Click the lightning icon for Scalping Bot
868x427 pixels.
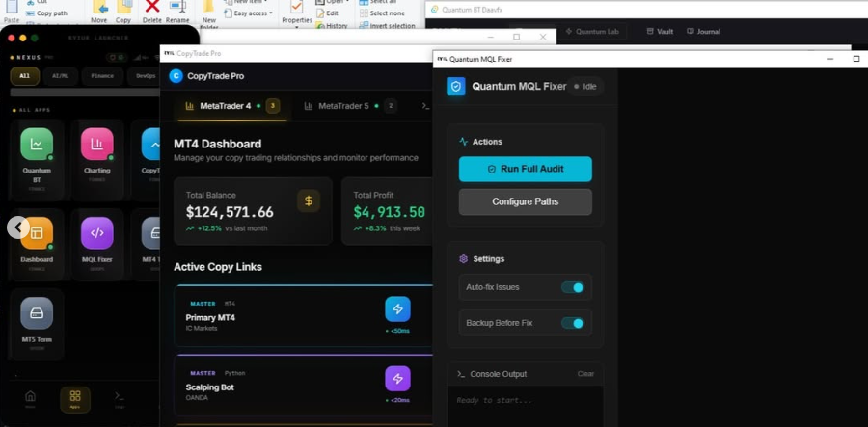click(397, 379)
